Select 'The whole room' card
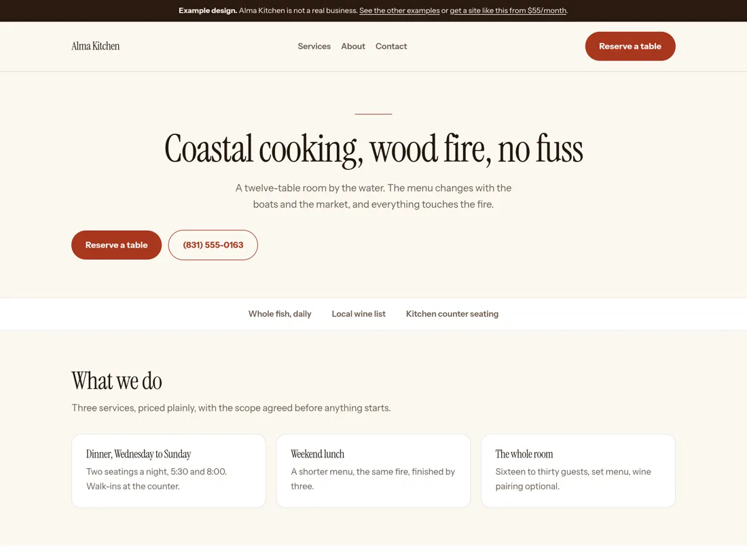747x560 pixels. click(578, 470)
